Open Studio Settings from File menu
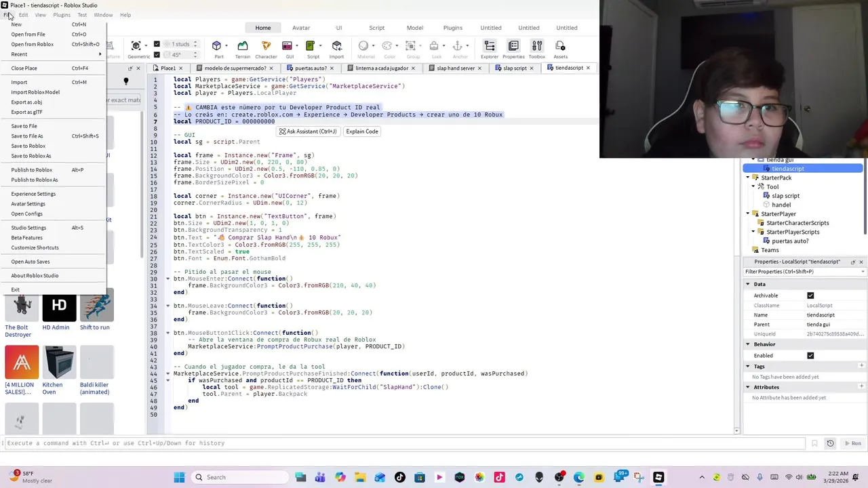 28,228
